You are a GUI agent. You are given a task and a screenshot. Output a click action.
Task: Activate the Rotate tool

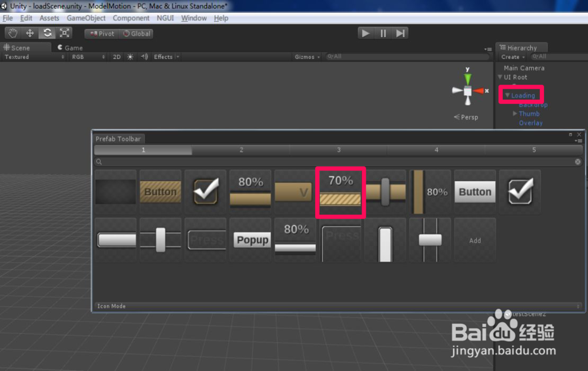tap(46, 32)
